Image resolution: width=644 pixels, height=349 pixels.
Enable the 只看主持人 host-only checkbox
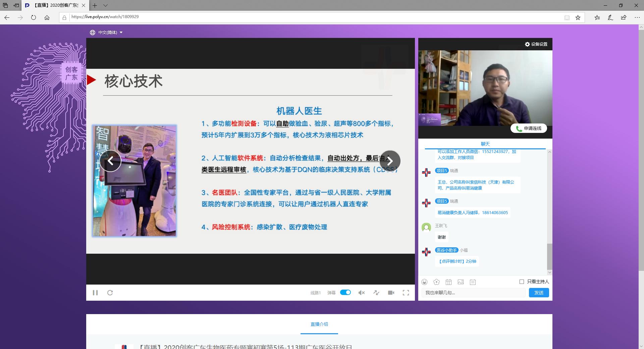[521, 282]
